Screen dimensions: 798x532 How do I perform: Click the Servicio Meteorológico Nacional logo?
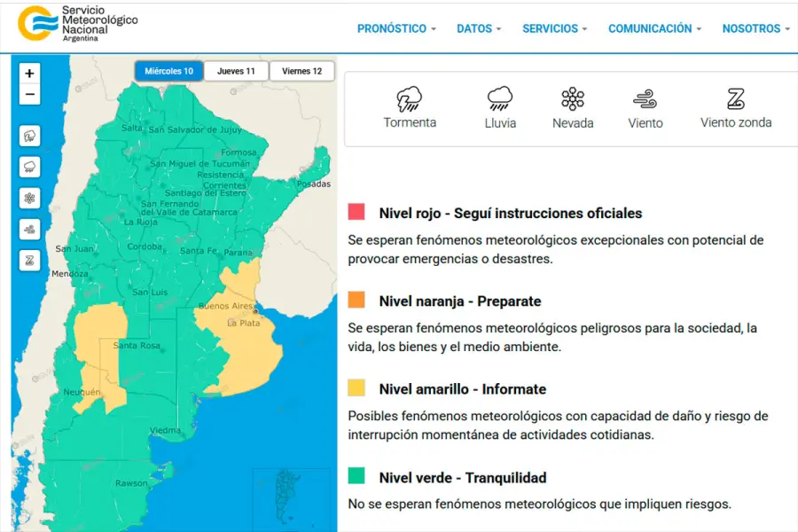click(x=78, y=26)
